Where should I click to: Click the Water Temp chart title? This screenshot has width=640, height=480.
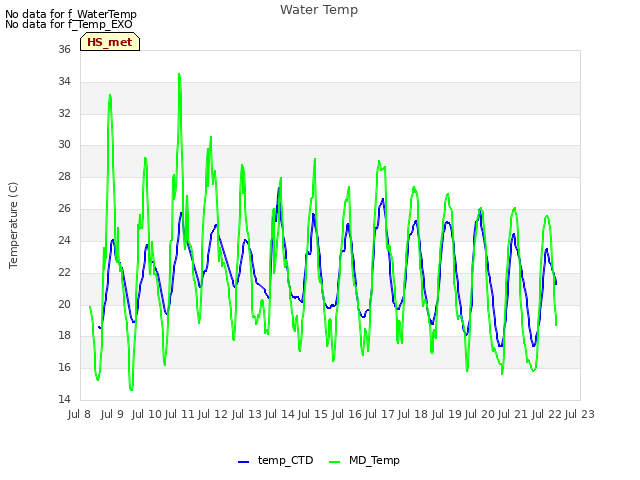click(x=319, y=10)
